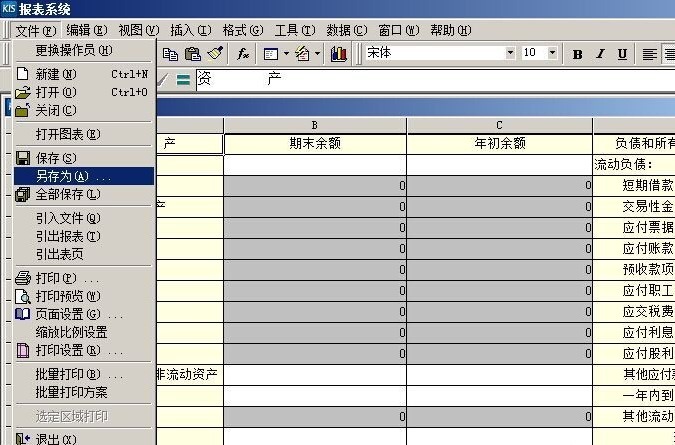The width and height of the screenshot is (675, 445).
Task: Select column B header
Action: [x=315, y=125]
